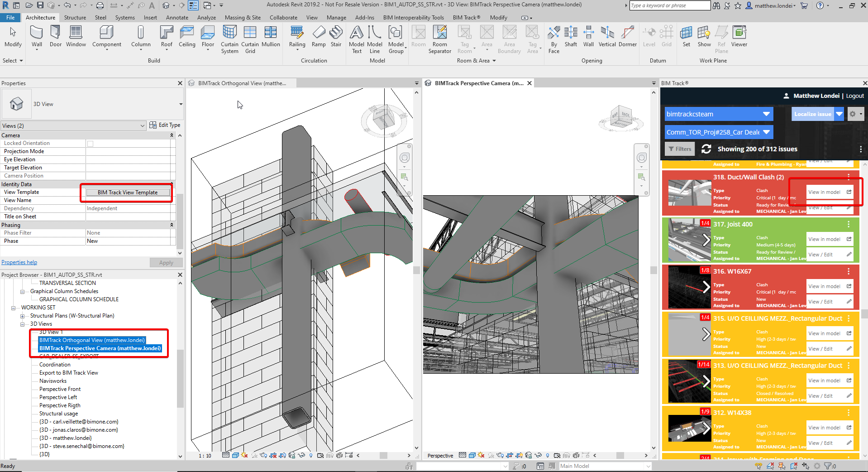Select the Railing tool
The image size is (868, 472).
click(297, 36)
